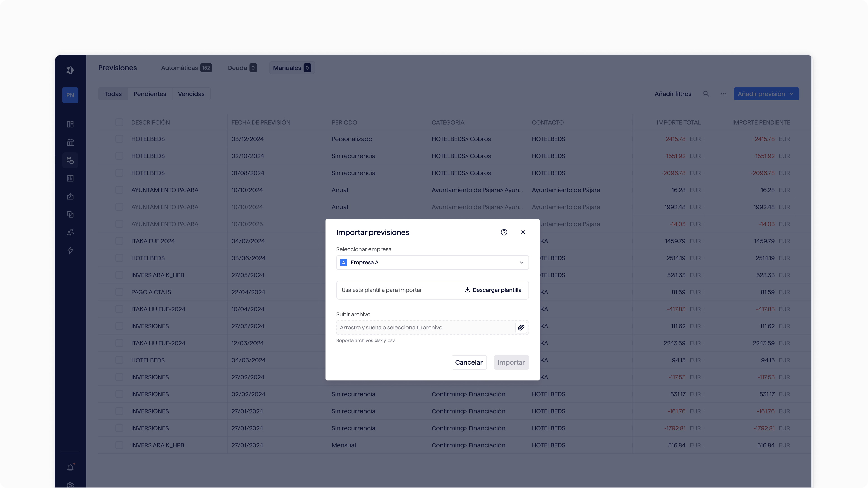Open notifications bell icon
This screenshot has height=488, width=868.
click(70, 467)
